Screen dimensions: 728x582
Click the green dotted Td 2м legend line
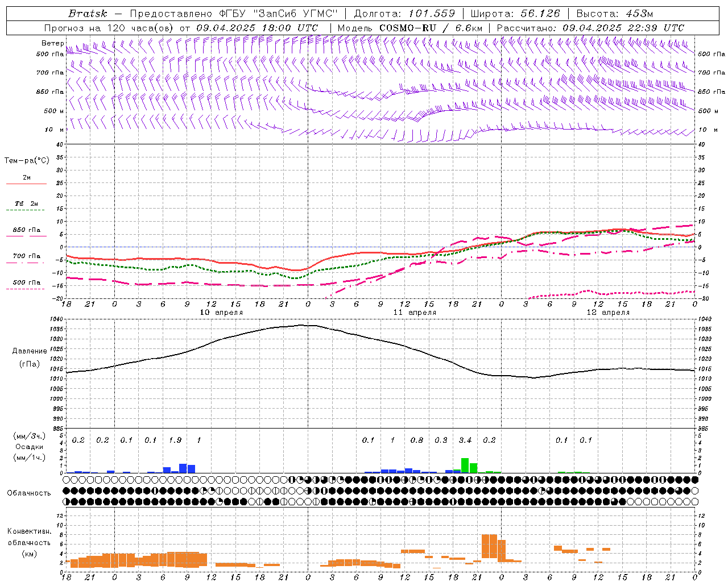pos(25,210)
